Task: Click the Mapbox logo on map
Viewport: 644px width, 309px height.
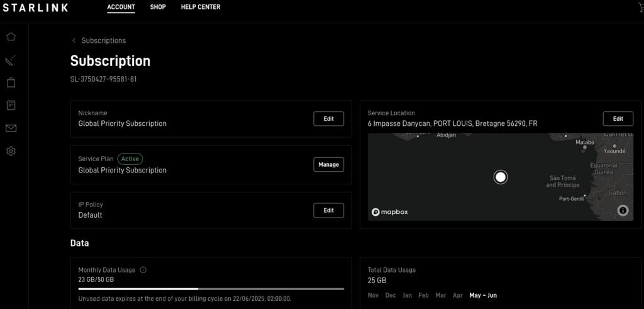Action: click(390, 212)
